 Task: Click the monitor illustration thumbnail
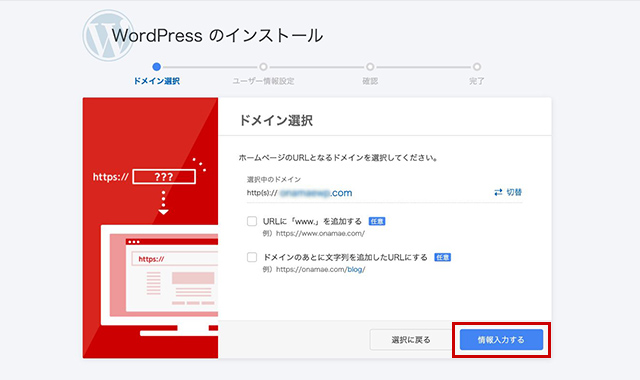coord(160,280)
